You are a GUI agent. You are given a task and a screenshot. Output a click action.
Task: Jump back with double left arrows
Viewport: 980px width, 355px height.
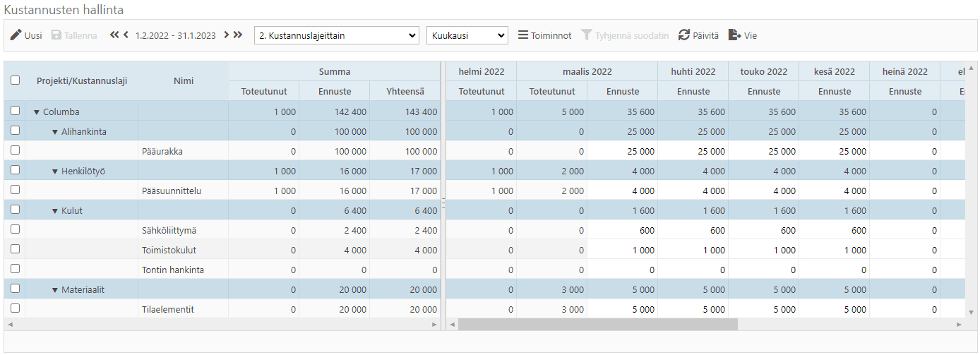pos(114,35)
